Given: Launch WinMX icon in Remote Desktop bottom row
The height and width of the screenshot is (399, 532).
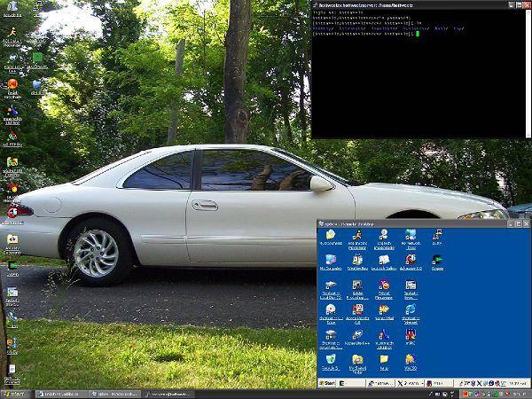Looking at the screenshot, I should (411, 359).
